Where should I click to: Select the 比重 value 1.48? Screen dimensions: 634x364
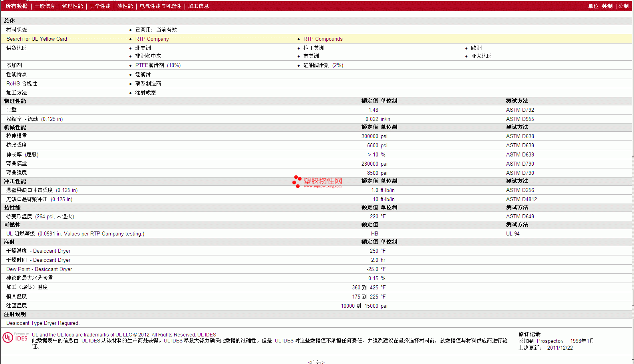click(373, 110)
